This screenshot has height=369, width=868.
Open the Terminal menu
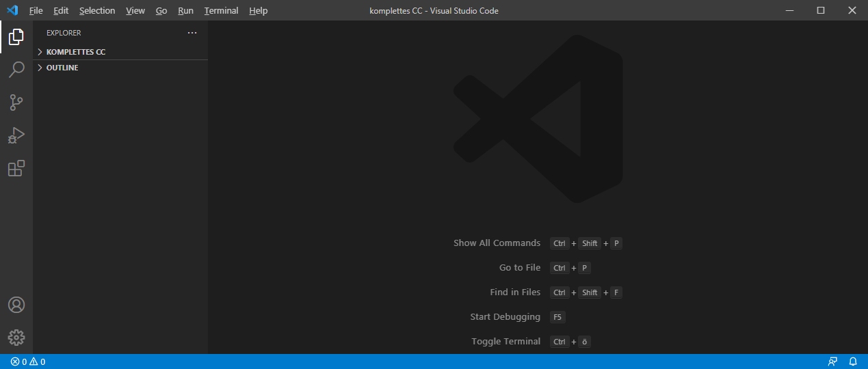(x=221, y=10)
